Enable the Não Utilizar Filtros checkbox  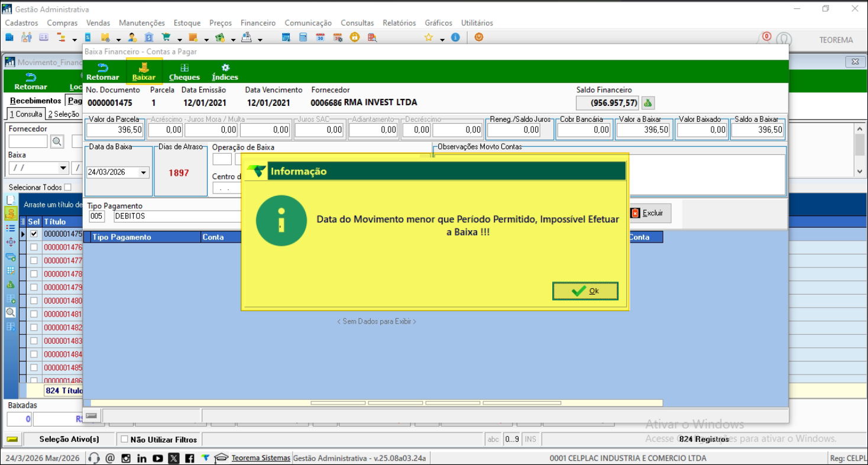(x=124, y=440)
